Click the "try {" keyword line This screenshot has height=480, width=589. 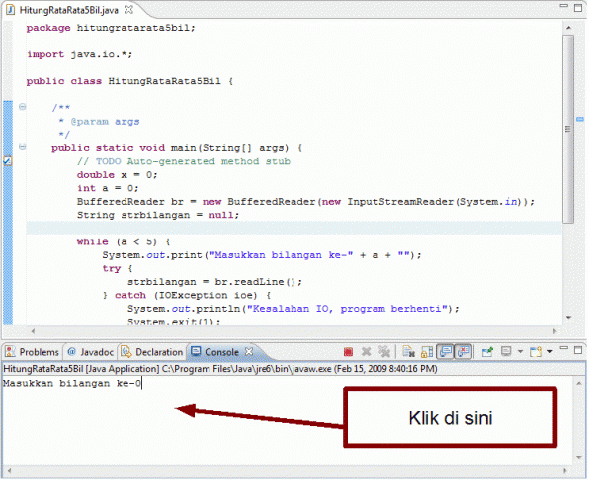[117, 269]
